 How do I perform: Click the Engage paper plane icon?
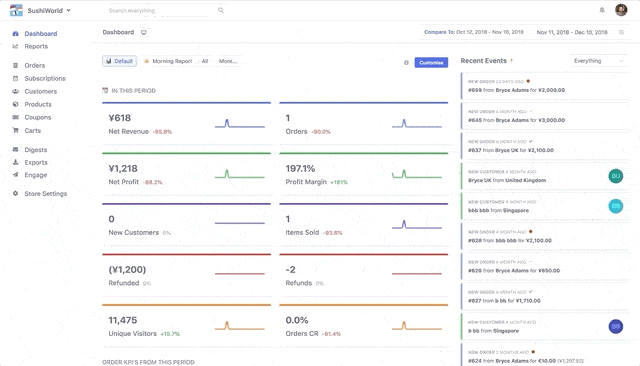pos(16,175)
